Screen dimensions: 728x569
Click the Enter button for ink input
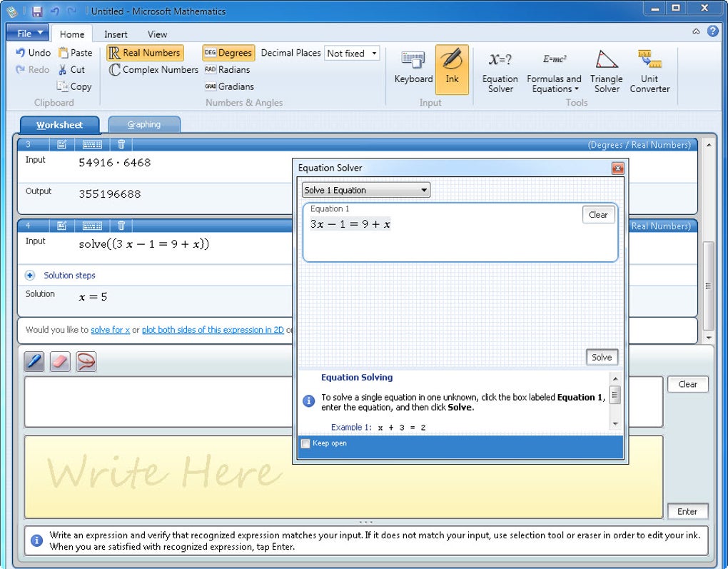[x=687, y=511]
